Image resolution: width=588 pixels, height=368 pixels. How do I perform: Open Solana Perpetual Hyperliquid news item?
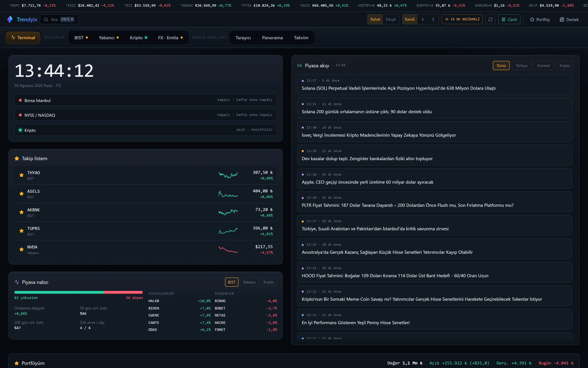(x=435, y=85)
